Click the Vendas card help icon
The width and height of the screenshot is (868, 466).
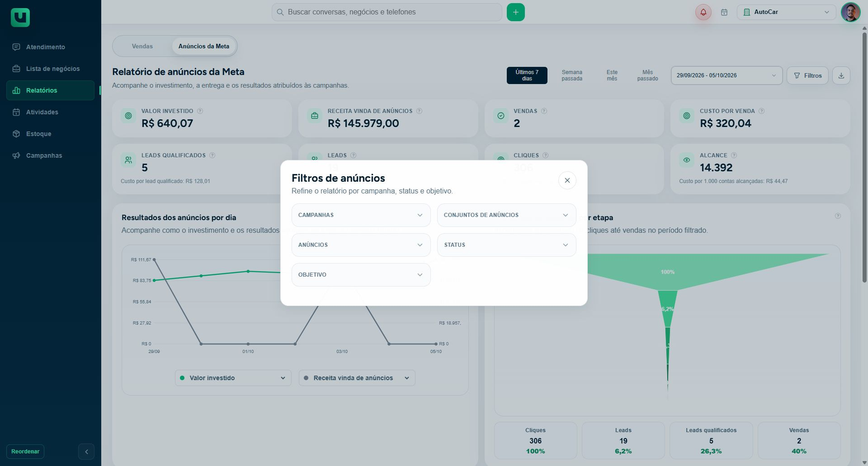click(x=544, y=111)
